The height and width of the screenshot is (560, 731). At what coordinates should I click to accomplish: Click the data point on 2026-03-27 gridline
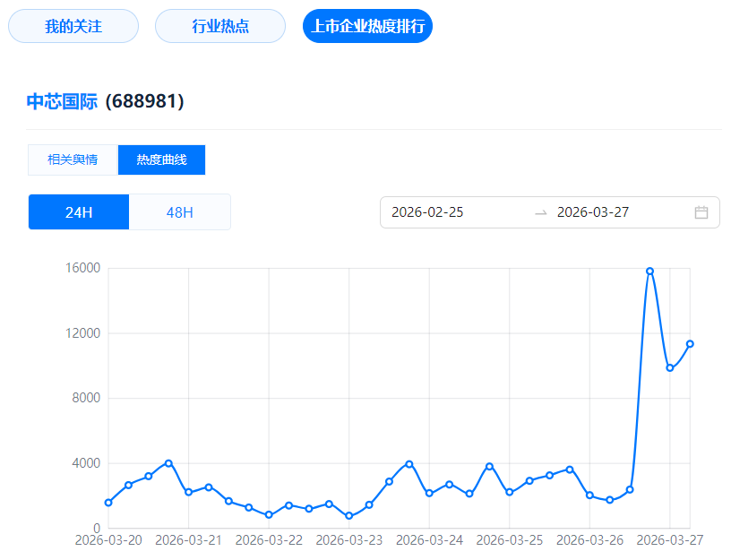[669, 368]
